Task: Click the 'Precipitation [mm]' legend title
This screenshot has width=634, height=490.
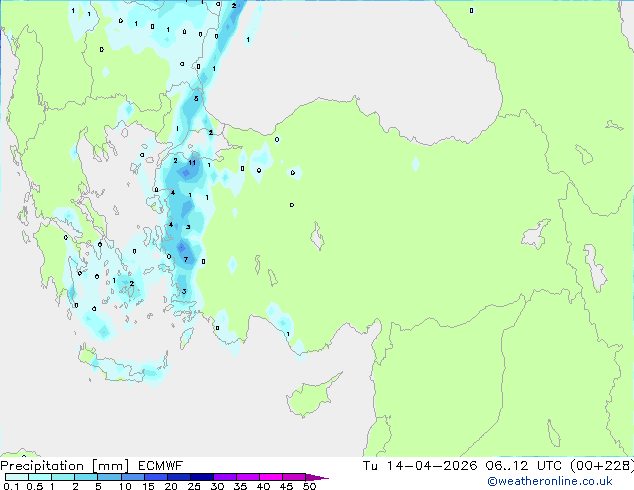Action: tap(65, 466)
